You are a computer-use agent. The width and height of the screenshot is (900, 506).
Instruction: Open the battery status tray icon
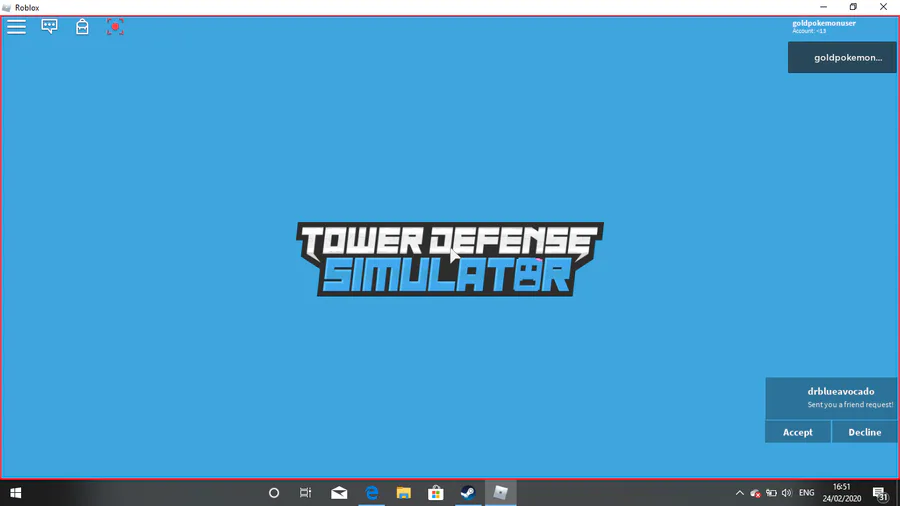[771, 493]
